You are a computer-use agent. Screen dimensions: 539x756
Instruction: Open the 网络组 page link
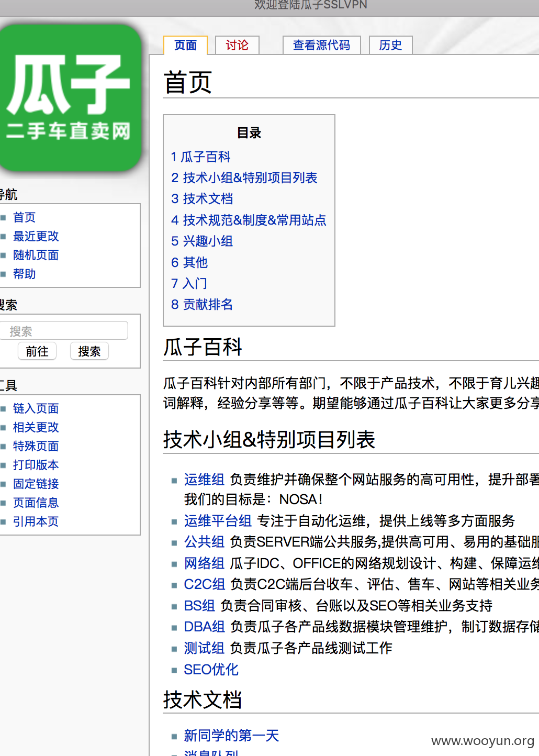204,563
